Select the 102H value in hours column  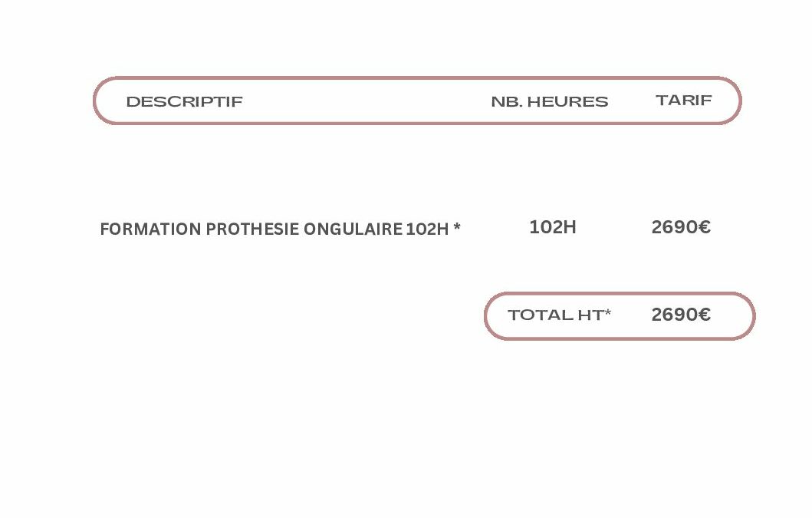coord(553,227)
